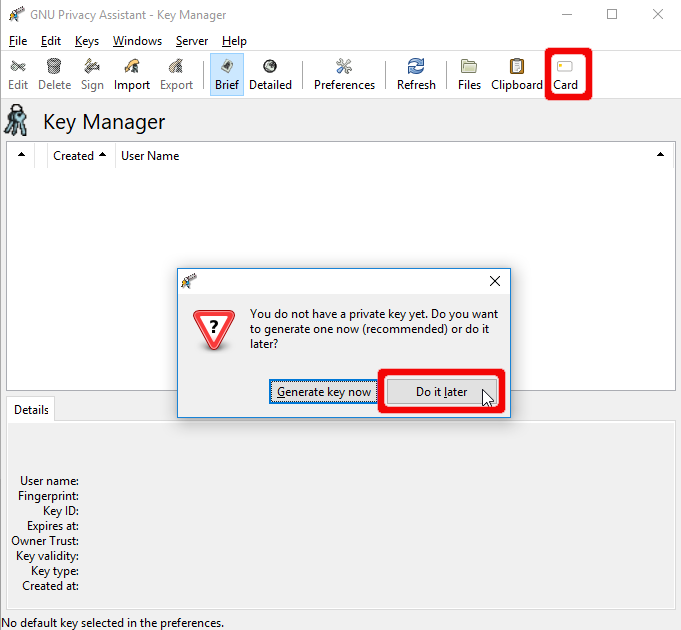681x630 pixels.
Task: Open the Files manager icon
Action: tap(469, 74)
